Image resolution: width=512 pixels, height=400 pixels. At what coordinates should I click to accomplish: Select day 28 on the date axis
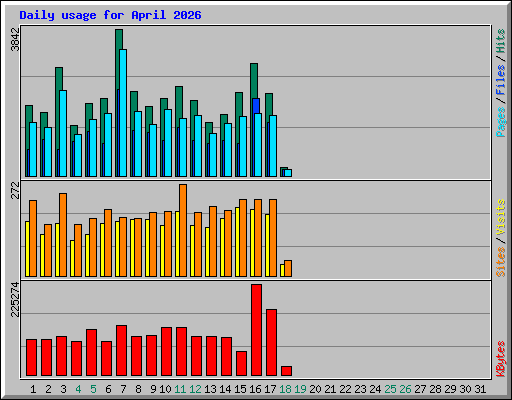(435, 389)
